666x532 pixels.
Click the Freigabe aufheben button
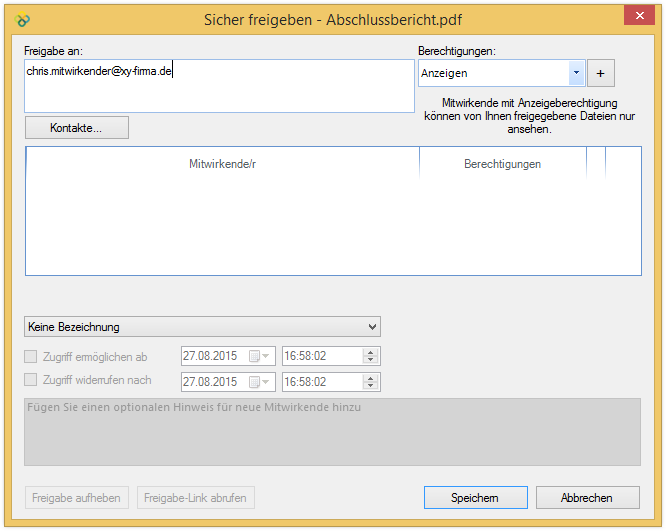tap(76, 498)
